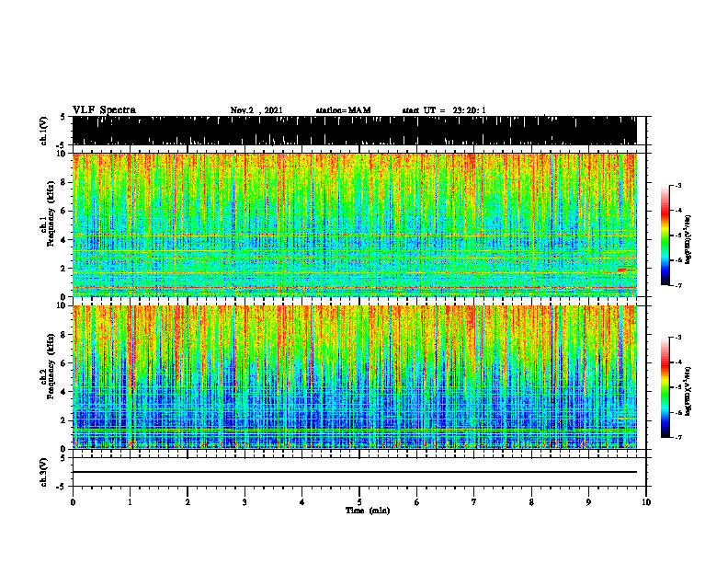Click time axis tick label "8"
728x563 pixels.
(x=531, y=502)
